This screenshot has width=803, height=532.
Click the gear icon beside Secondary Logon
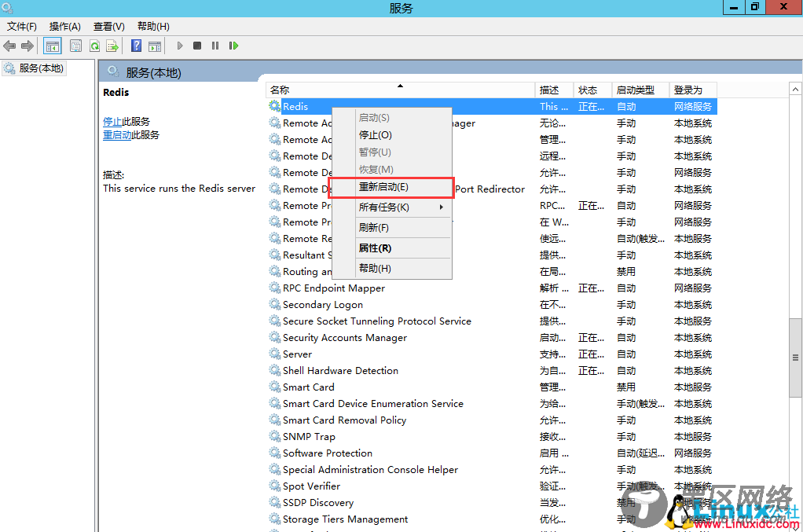(275, 304)
